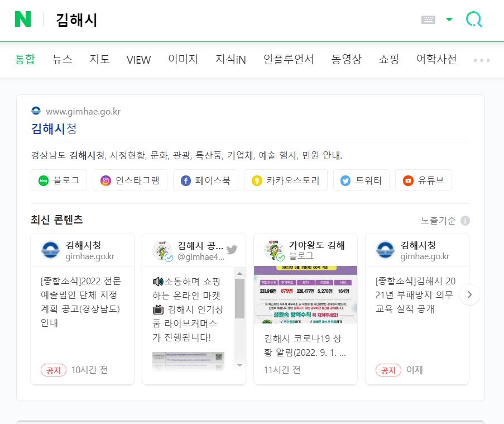Open the 이미지 tab

183,59
